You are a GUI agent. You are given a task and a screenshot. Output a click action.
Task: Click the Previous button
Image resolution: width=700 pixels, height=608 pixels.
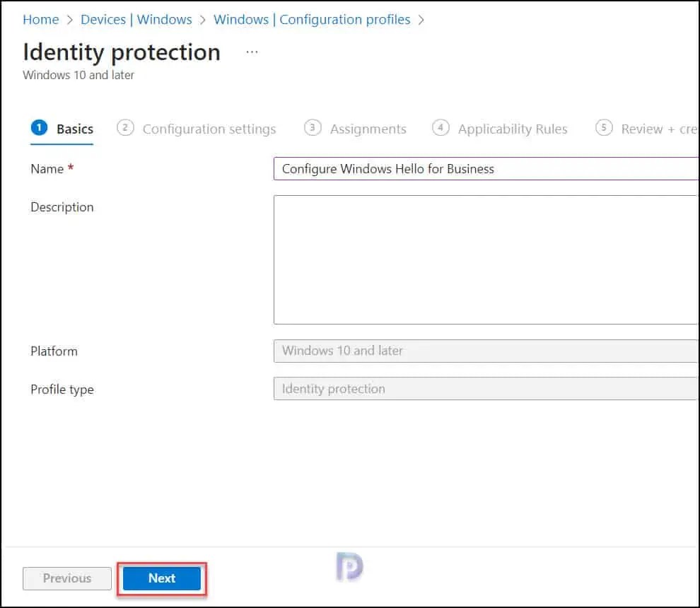66,578
